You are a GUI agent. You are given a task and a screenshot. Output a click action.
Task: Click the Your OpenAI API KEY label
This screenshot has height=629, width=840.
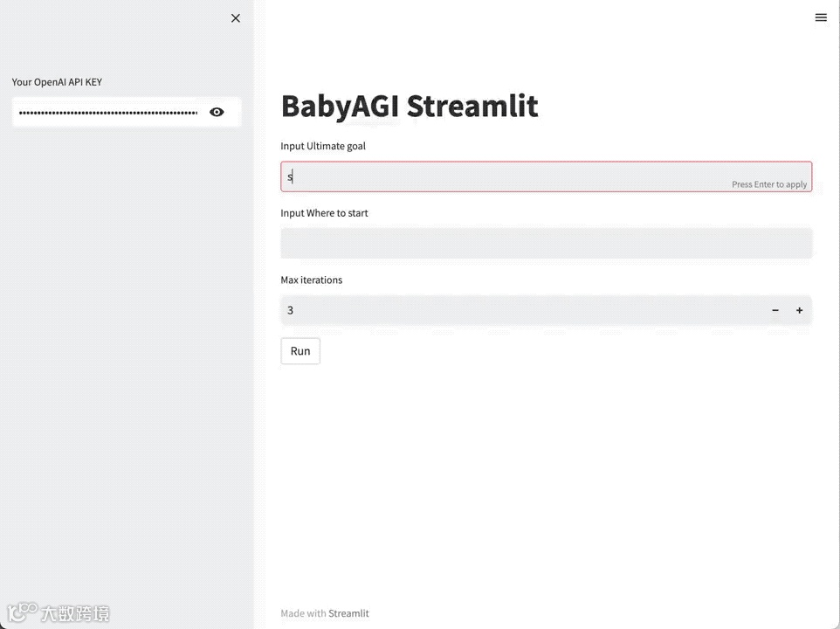point(57,82)
